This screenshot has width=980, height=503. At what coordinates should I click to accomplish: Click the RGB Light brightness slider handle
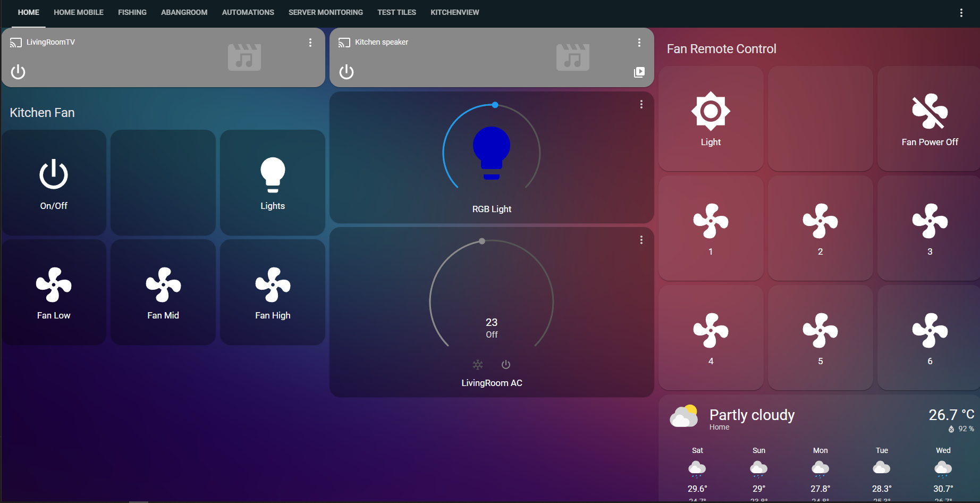(x=495, y=105)
